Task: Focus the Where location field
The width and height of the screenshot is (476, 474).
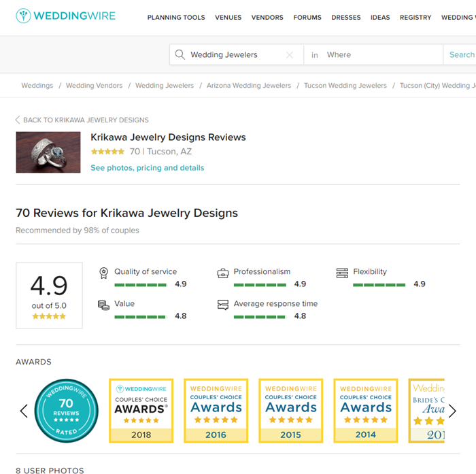Action: [x=373, y=54]
